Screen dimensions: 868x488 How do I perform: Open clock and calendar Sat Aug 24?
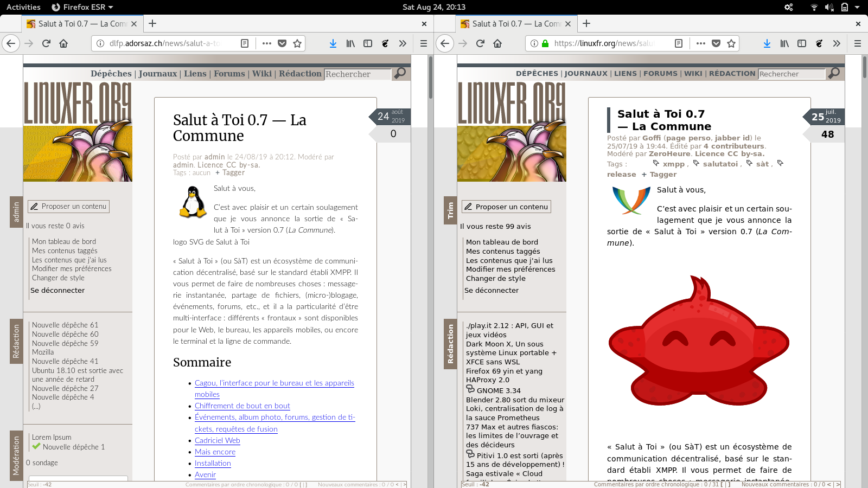click(x=434, y=7)
